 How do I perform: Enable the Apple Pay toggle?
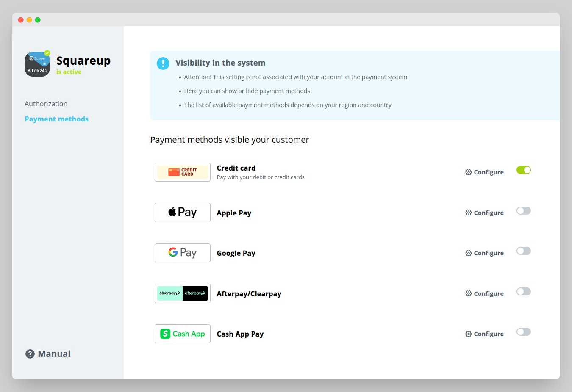coord(524,211)
